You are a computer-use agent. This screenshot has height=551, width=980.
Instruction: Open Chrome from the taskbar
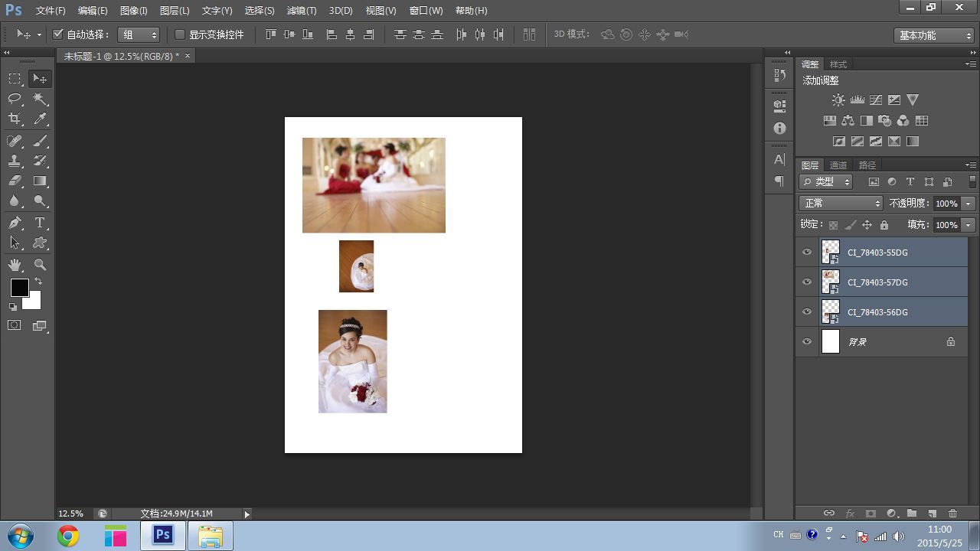tap(68, 536)
